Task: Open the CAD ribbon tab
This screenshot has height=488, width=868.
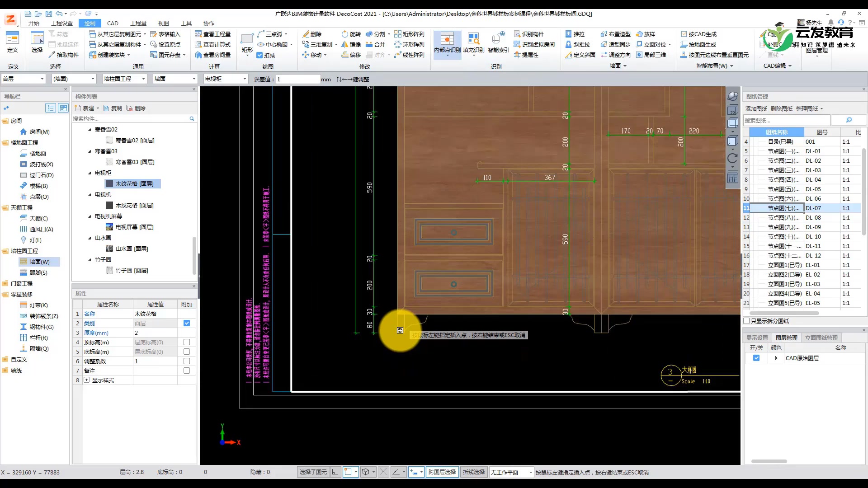Action: [113, 23]
